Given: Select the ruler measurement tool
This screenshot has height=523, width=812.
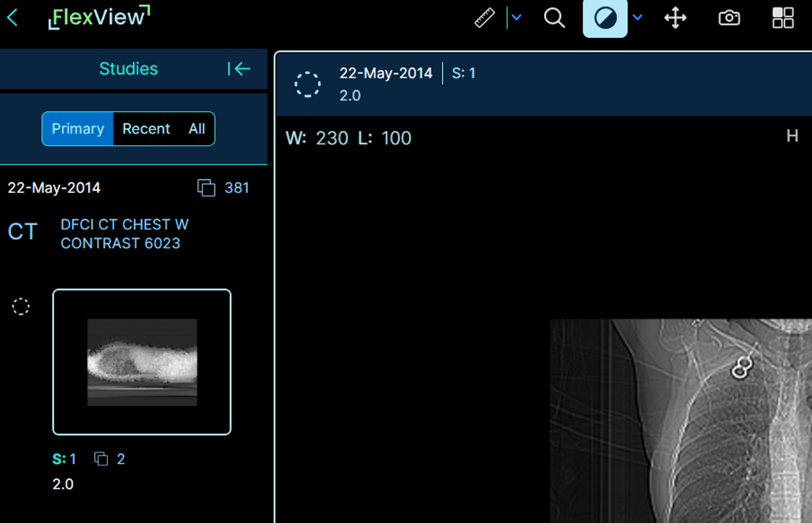Looking at the screenshot, I should (x=484, y=18).
